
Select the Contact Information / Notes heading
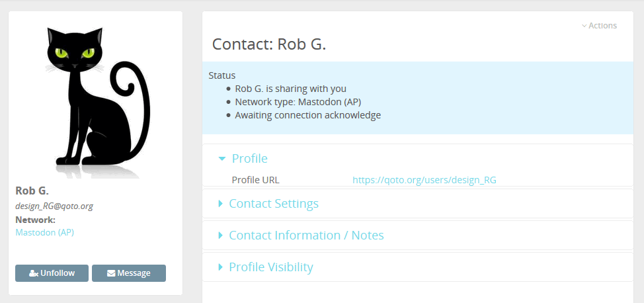[306, 236]
